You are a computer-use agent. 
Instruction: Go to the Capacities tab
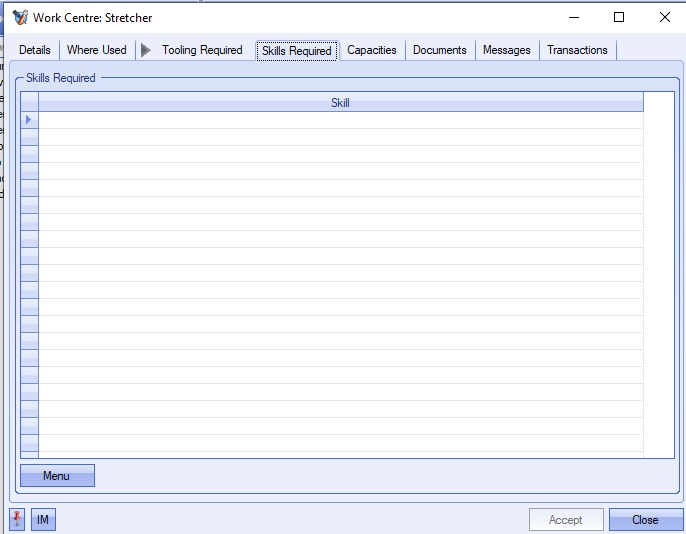point(372,50)
